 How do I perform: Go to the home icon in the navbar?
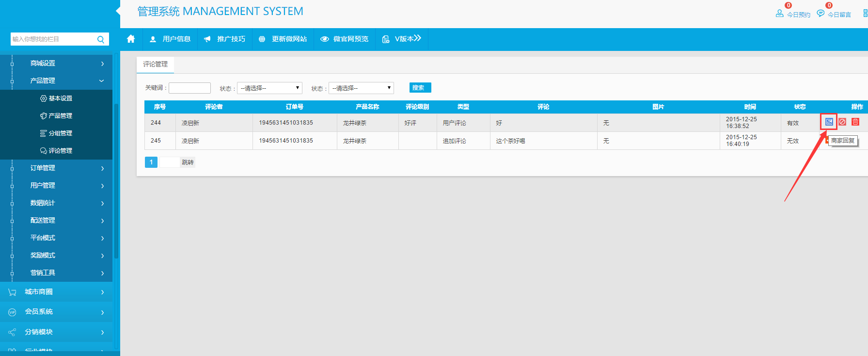point(131,39)
